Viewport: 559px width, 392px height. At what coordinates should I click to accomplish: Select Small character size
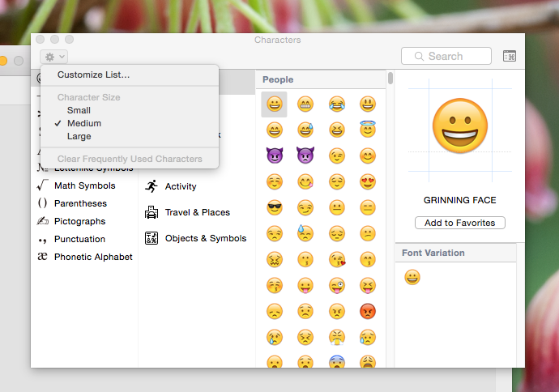click(130, 110)
